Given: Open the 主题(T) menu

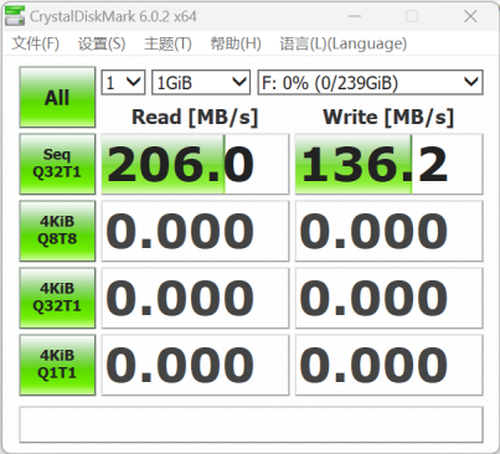Looking at the screenshot, I should (168, 44).
